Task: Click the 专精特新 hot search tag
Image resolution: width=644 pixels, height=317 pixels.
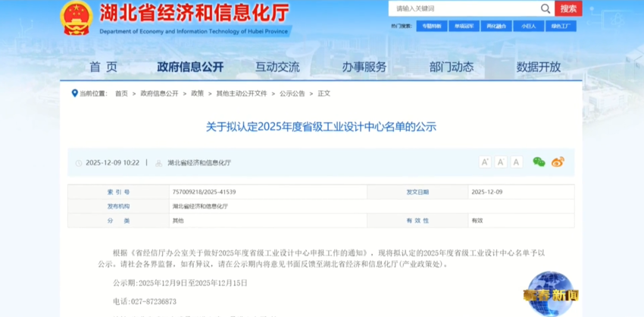Action: [x=431, y=26]
